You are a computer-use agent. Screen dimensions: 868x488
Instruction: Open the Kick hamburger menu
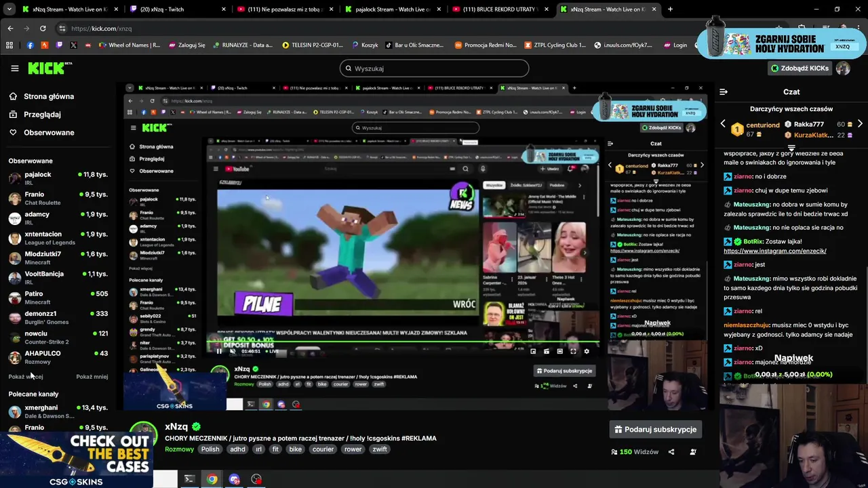[14, 68]
